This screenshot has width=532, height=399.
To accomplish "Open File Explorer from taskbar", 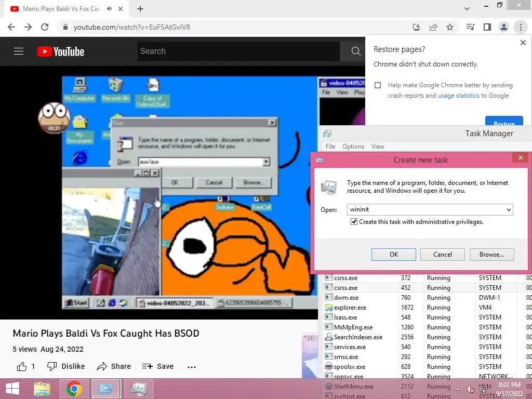I will pyautogui.click(x=42, y=389).
